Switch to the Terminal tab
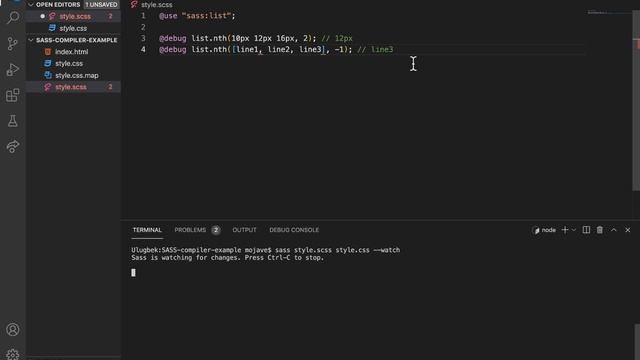The height and width of the screenshot is (360, 640). click(147, 230)
